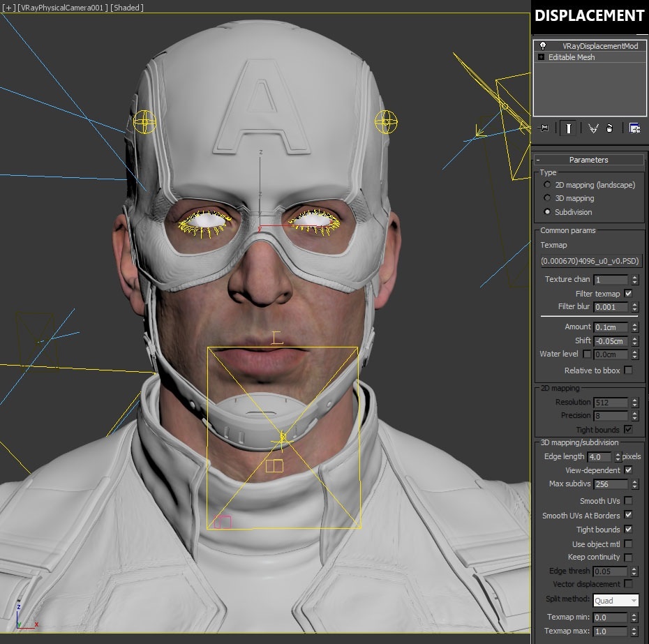Click Max subdivs field showing 256
649x644 pixels.
coord(611,484)
